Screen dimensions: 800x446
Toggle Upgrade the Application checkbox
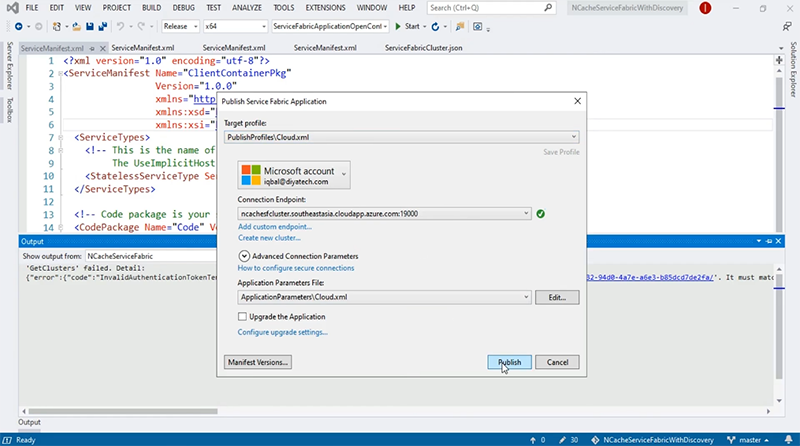(242, 316)
